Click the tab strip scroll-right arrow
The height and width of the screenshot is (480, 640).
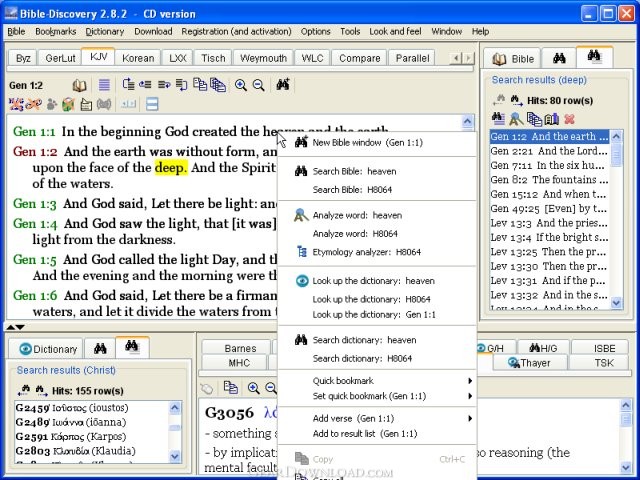tap(469, 58)
